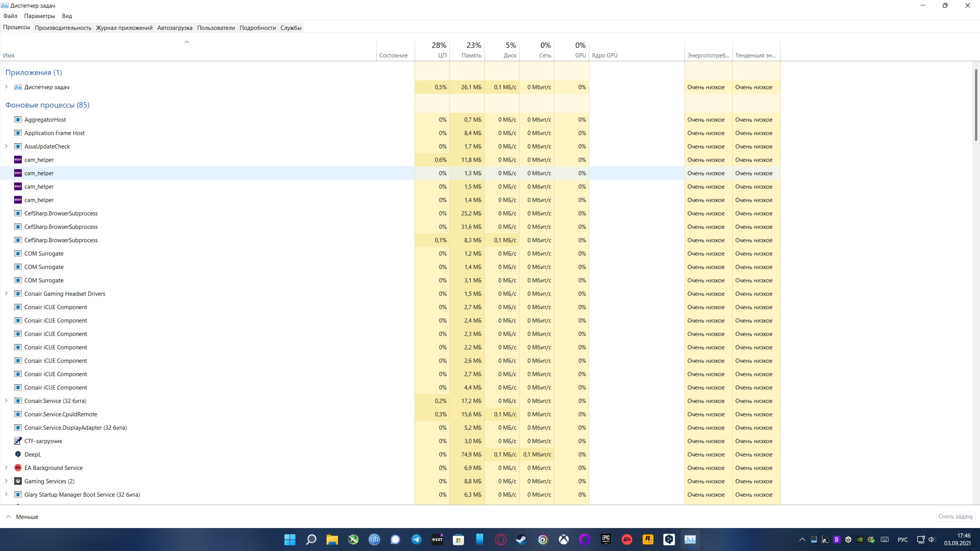This screenshot has width=980, height=551.
Task: Open the Параметры menu
Action: (x=39, y=16)
